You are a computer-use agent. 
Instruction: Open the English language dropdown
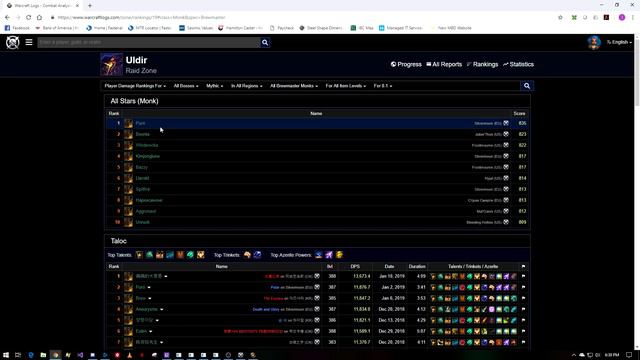coord(619,42)
